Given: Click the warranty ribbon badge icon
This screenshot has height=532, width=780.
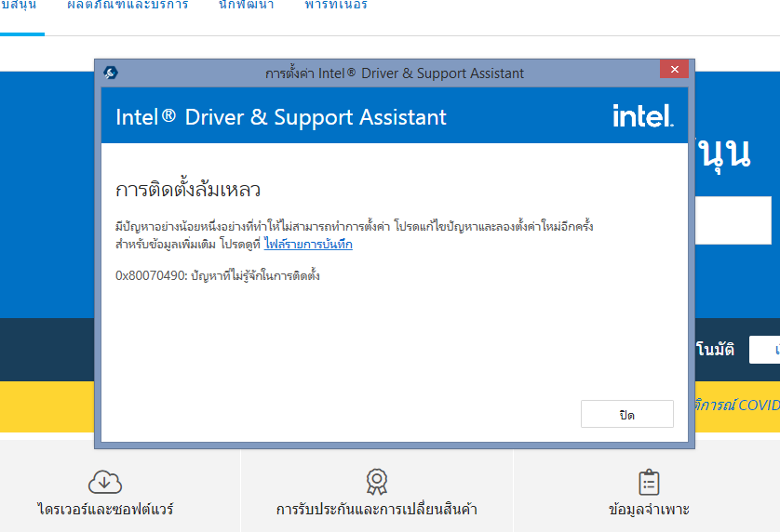Looking at the screenshot, I should 377,481.
